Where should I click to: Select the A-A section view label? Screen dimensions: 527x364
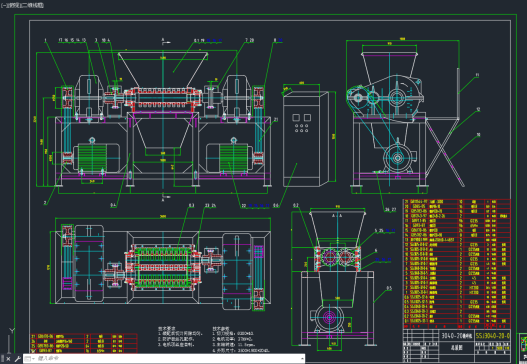click(x=337, y=215)
